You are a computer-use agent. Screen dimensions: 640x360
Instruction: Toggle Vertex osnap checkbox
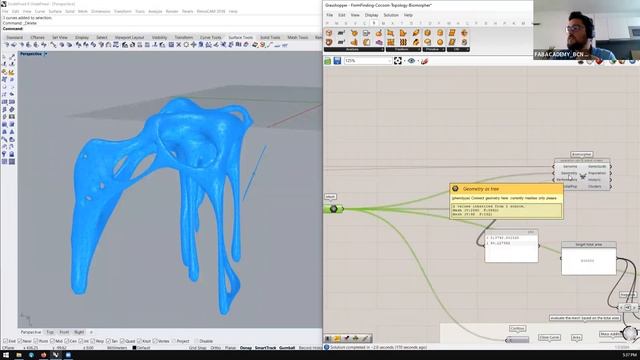click(x=155, y=341)
